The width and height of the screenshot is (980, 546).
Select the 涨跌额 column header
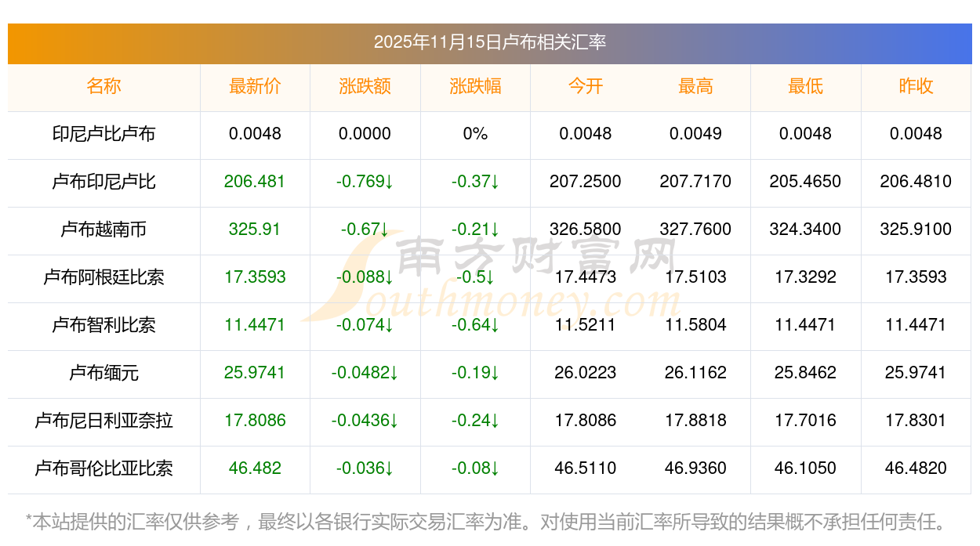tap(365, 86)
